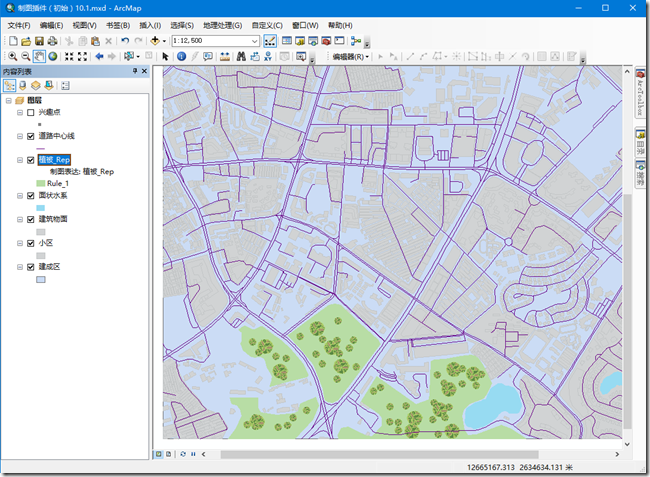650x477 pixels.
Task: Open the 视图(V) menu
Action: point(85,25)
